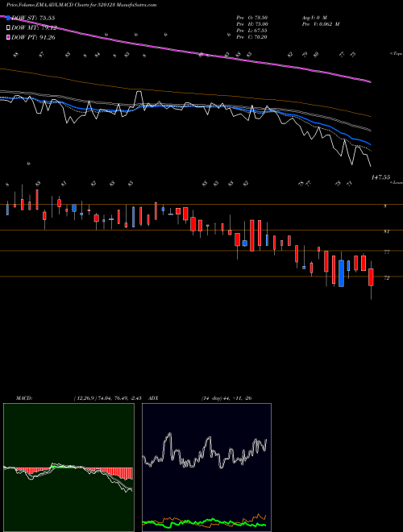
Task: Click the large blue candlestick near 72 level
Action: [x=341, y=273]
